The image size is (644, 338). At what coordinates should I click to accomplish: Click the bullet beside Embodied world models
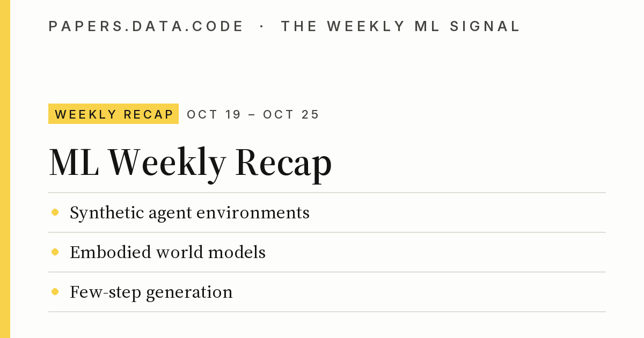click(x=55, y=252)
